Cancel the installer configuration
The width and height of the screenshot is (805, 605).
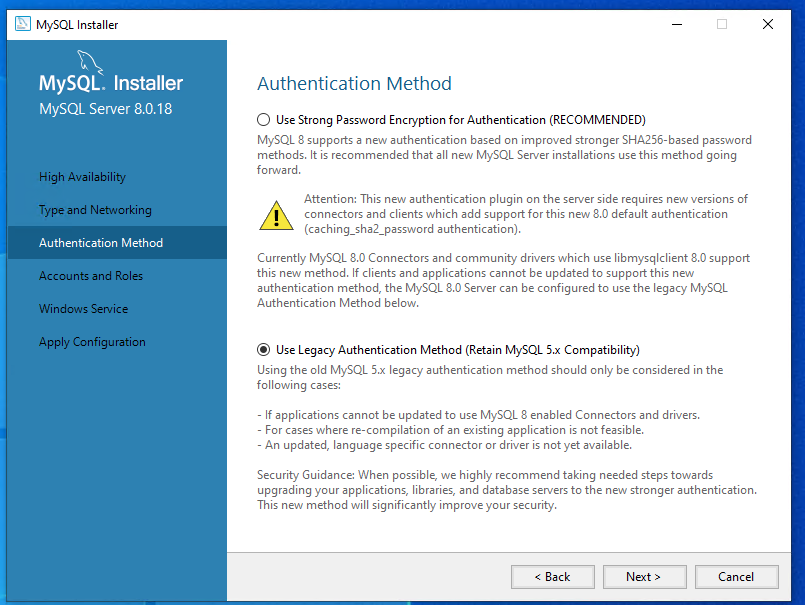736,577
